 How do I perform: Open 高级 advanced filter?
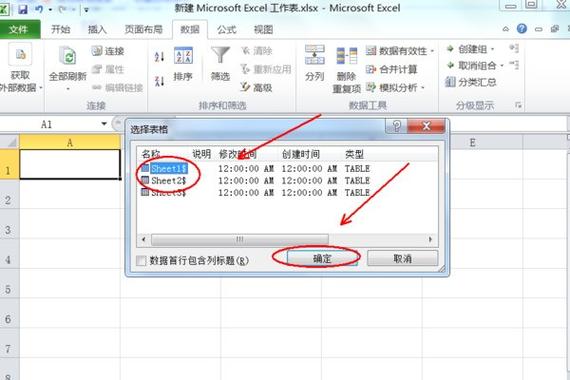pyautogui.click(x=257, y=87)
